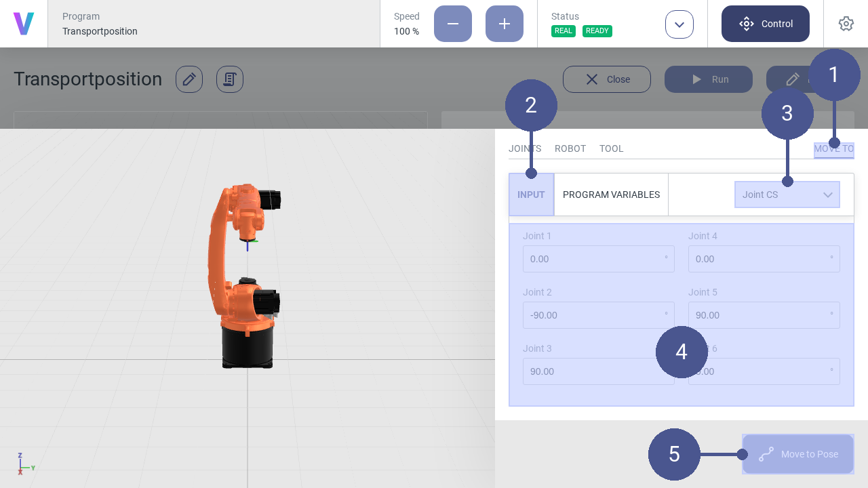Viewport: 868px width, 488px height.
Task: Click the V logo icon
Action: click(x=24, y=24)
